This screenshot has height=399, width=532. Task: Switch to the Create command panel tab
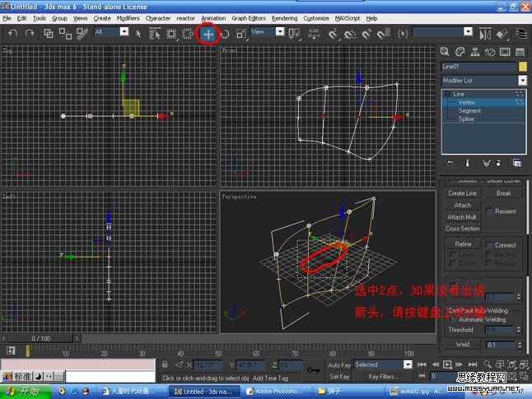[x=445, y=52]
